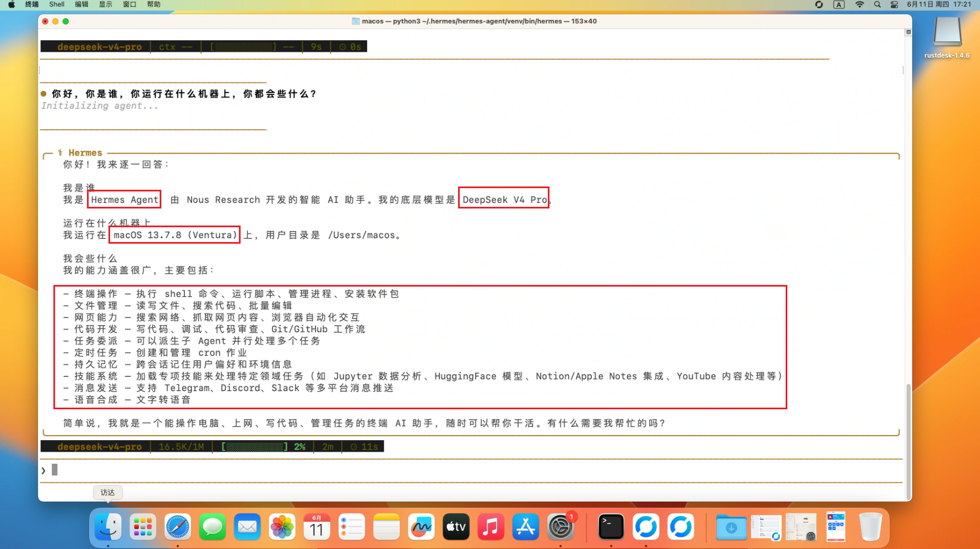The image size is (980, 549).
Task: Open App Store in the Dock
Action: [526, 527]
